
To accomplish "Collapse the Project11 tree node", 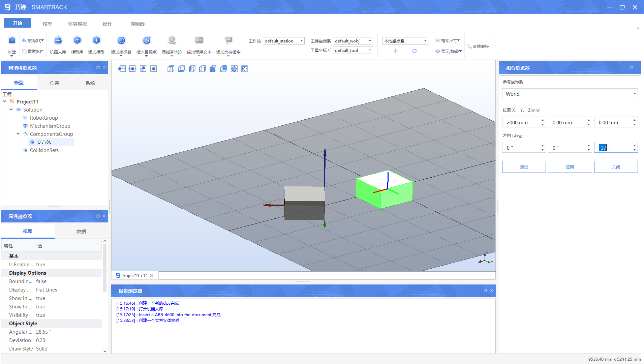I will (5, 101).
